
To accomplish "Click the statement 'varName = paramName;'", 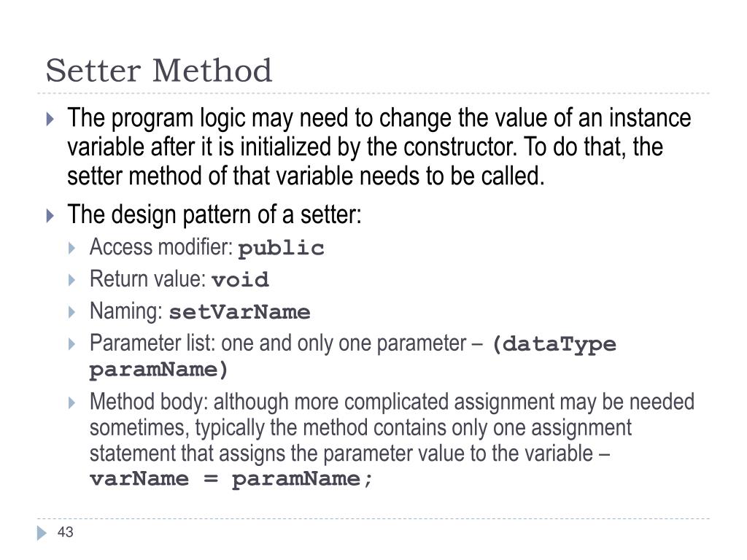I will [231, 478].
